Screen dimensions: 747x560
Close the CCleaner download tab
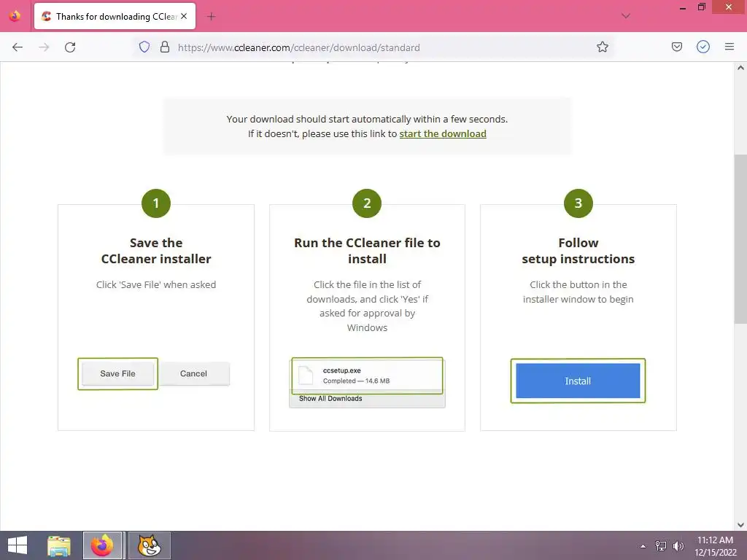click(184, 16)
